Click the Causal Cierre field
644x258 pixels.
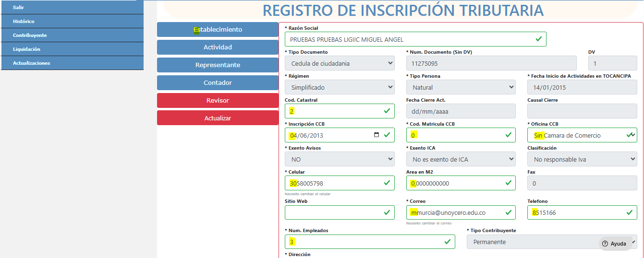point(583,111)
